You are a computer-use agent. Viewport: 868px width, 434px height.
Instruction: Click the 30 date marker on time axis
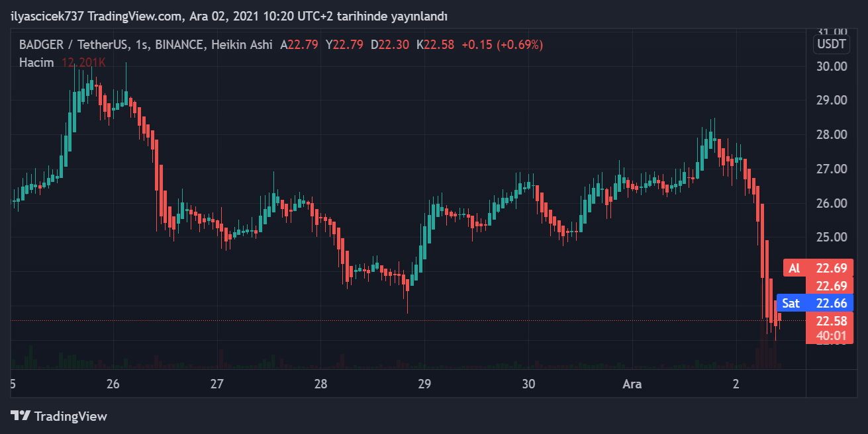point(528,384)
